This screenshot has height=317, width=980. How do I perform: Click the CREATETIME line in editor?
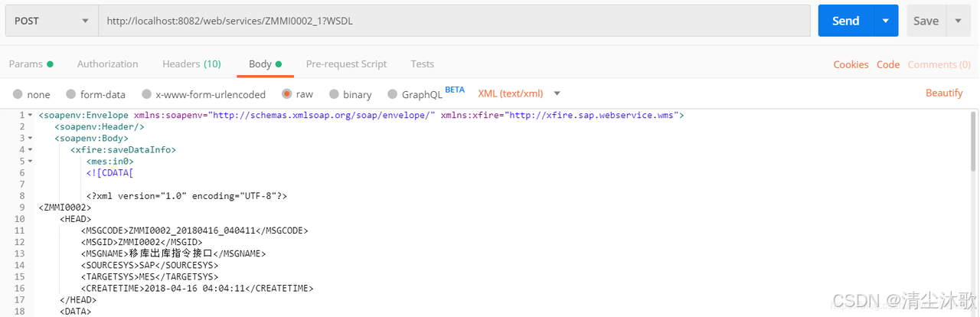[x=197, y=289]
